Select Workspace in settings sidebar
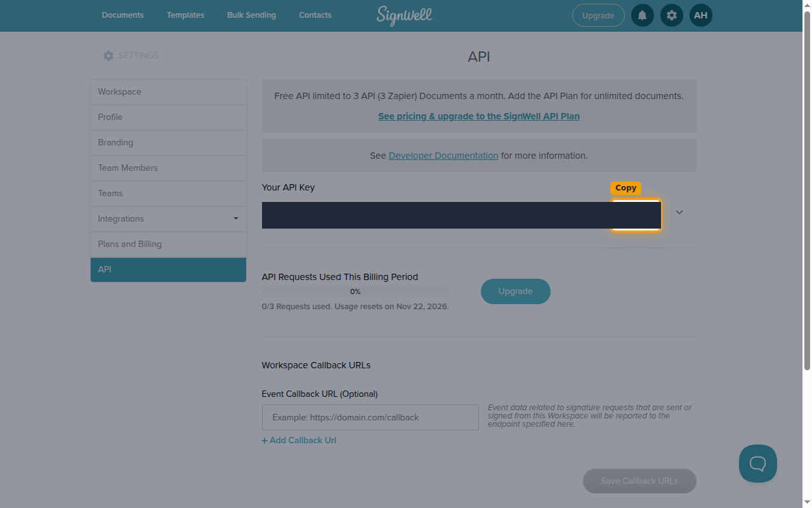Image resolution: width=812 pixels, height=508 pixels. (168, 92)
